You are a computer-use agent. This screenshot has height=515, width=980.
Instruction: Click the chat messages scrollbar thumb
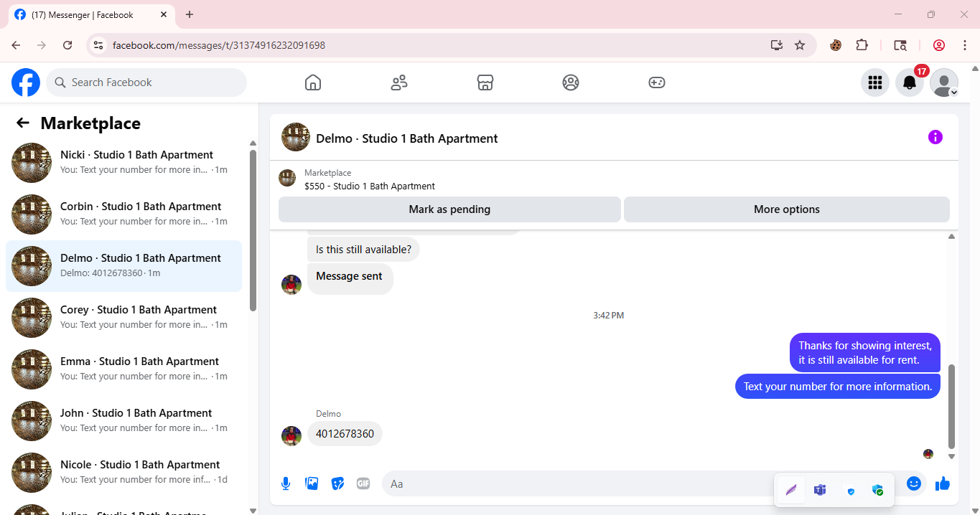pos(952,406)
